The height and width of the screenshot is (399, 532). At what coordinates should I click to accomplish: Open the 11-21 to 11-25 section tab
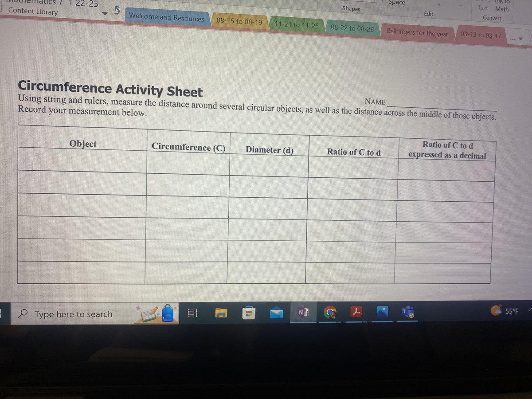tap(296, 25)
